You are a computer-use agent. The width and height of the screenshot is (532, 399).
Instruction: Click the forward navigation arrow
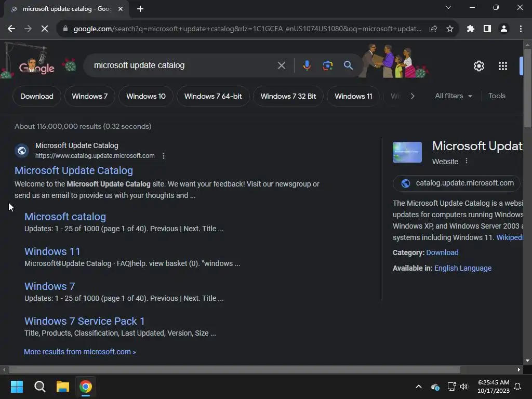(28, 29)
